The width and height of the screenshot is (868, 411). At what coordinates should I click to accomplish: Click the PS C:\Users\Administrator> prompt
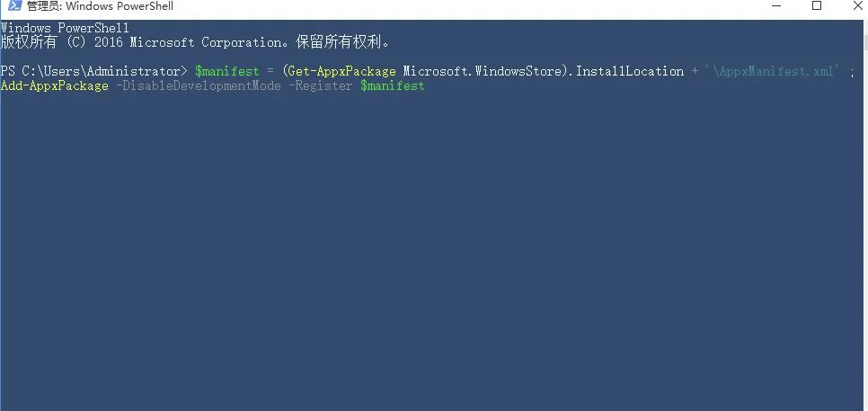coord(94,71)
